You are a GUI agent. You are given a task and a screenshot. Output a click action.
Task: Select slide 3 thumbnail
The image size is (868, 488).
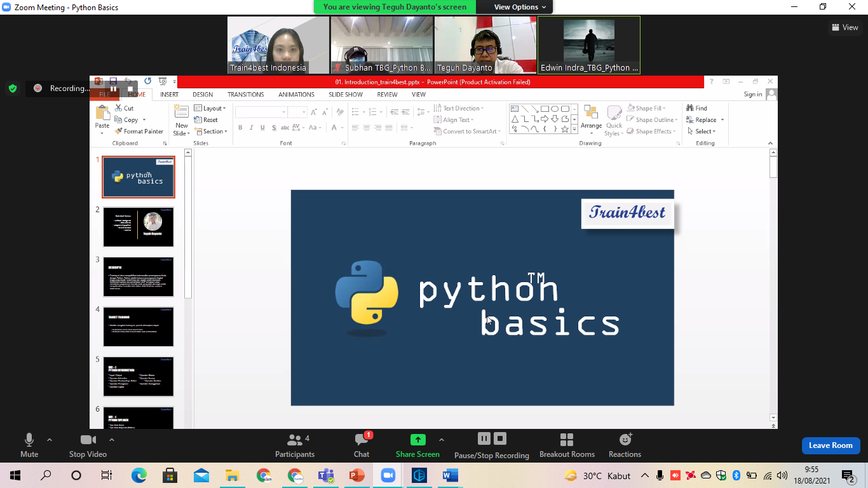click(139, 277)
